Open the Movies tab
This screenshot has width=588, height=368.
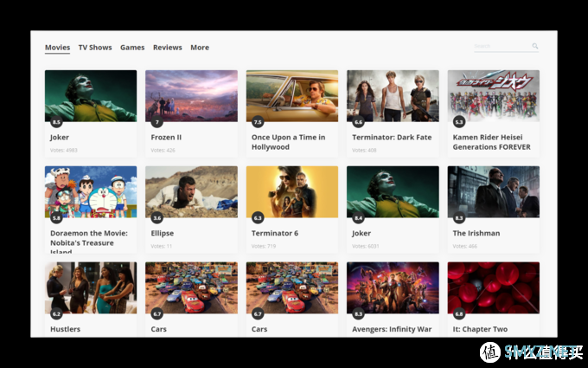tap(57, 48)
